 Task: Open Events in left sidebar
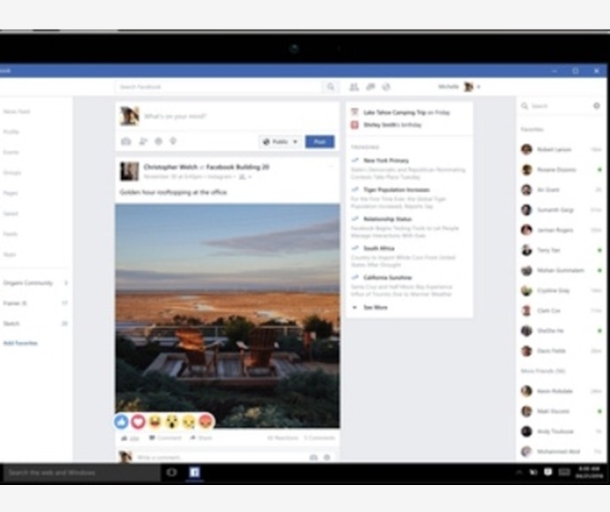point(11,152)
